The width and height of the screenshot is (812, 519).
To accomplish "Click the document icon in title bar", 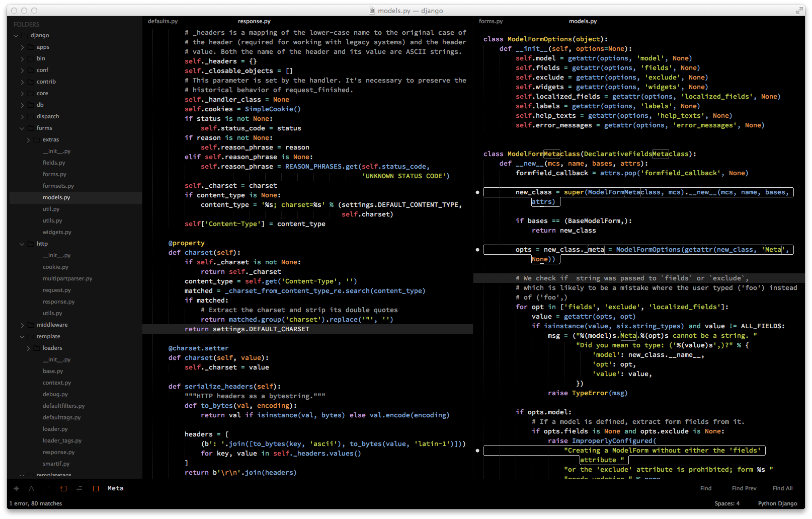I will [x=372, y=11].
